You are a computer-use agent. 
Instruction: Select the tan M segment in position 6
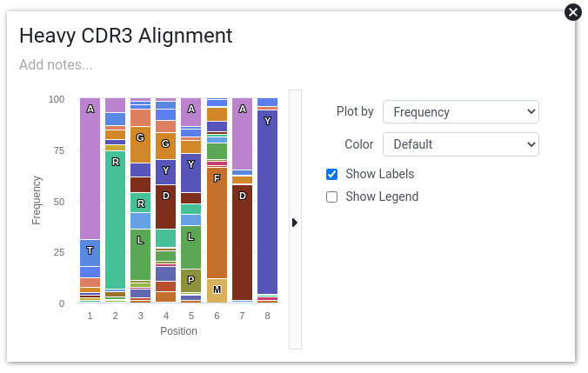click(217, 291)
